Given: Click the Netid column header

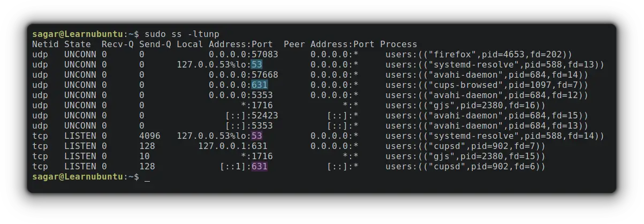Looking at the screenshot, I should tap(46, 44).
